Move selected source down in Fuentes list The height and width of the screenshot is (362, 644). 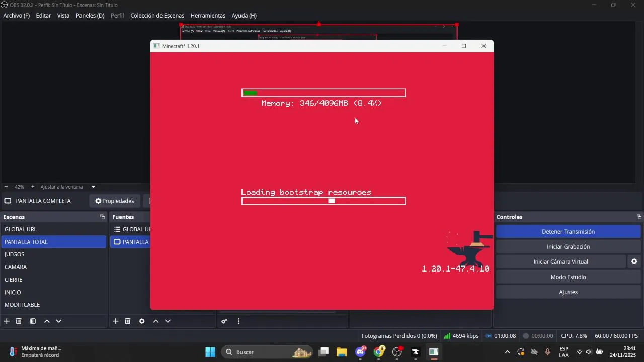pos(168,321)
